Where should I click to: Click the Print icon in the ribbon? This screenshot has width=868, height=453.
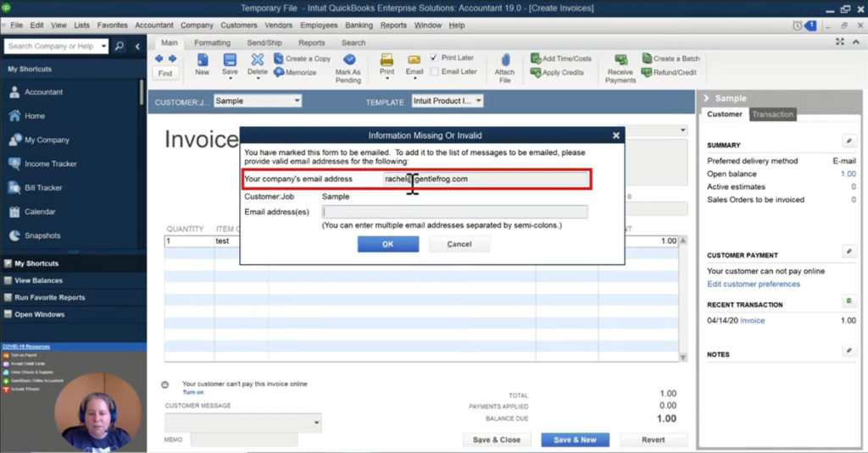[387, 60]
